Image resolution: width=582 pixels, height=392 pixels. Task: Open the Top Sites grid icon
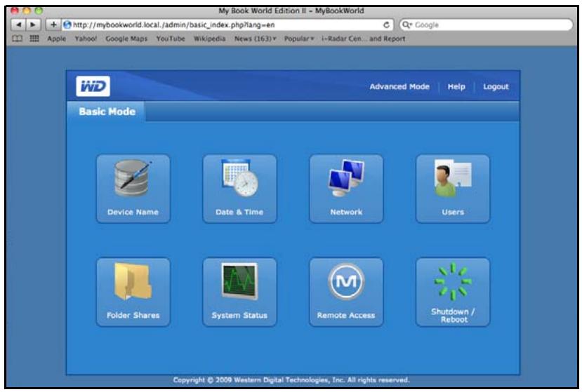click(x=34, y=39)
